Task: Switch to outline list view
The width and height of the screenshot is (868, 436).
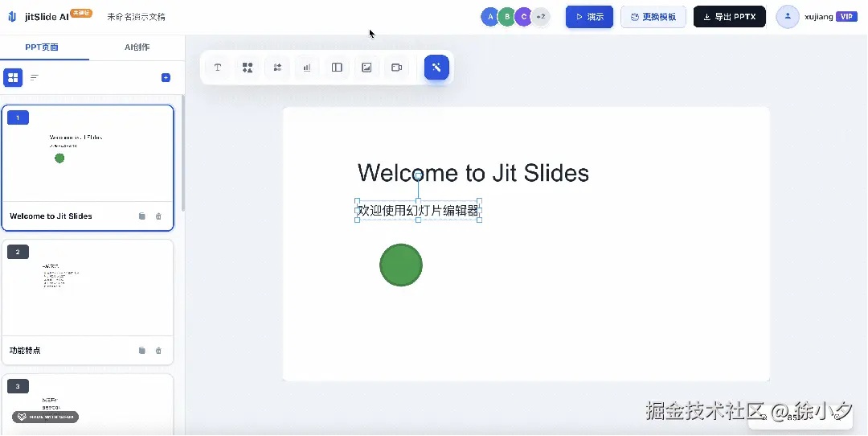Action: 35,77
